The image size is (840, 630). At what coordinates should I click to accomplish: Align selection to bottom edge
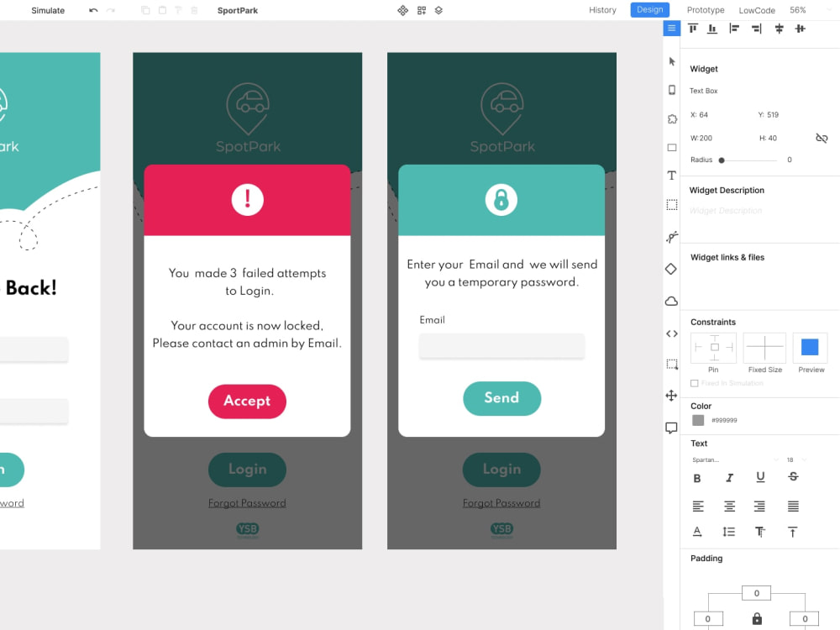712,29
